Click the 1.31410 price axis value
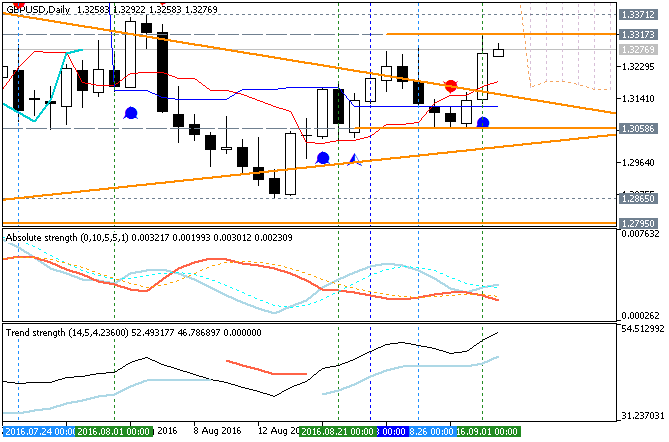 pyautogui.click(x=638, y=99)
